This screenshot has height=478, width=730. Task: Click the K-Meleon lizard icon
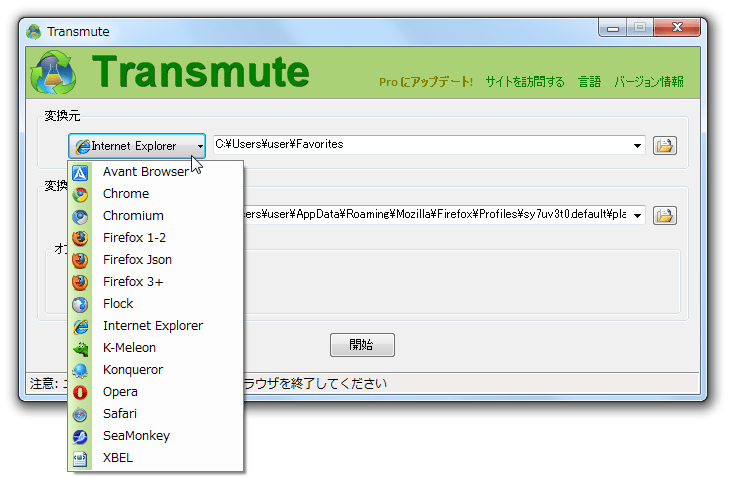pos(80,348)
